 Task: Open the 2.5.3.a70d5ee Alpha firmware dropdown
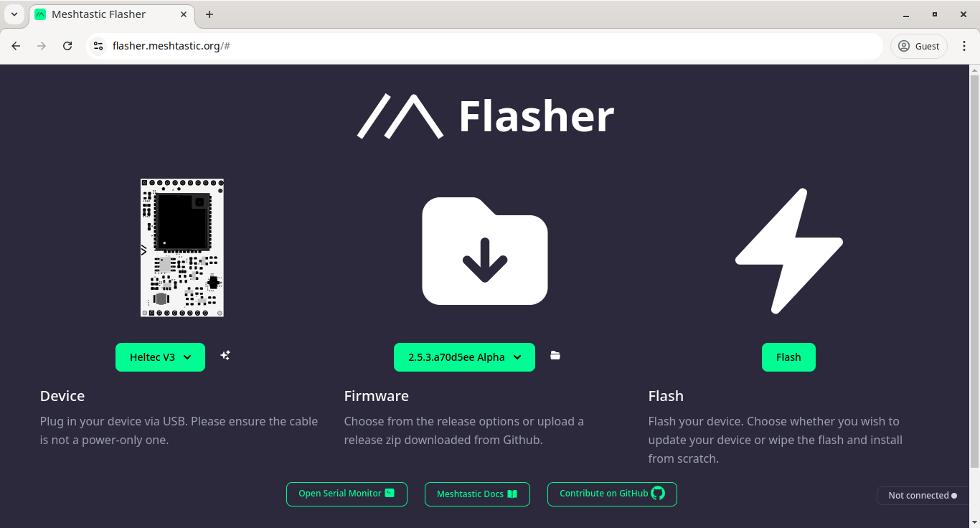[464, 357]
